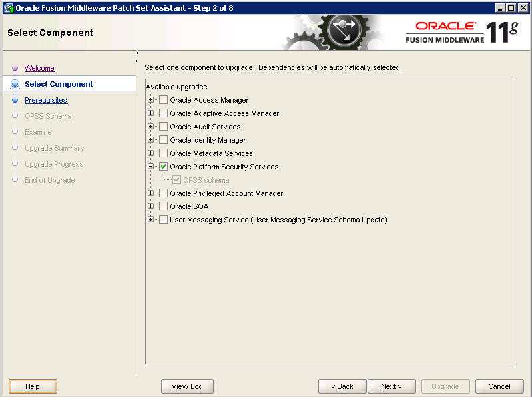The width and height of the screenshot is (532, 397).
Task: Expand the Oracle Adaptive Access Manager node
Action: click(151, 113)
